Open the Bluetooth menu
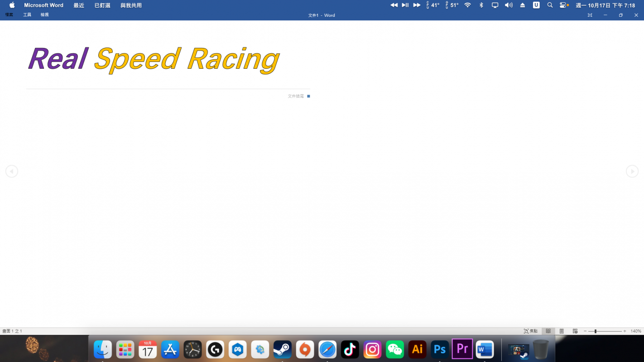 point(481,5)
